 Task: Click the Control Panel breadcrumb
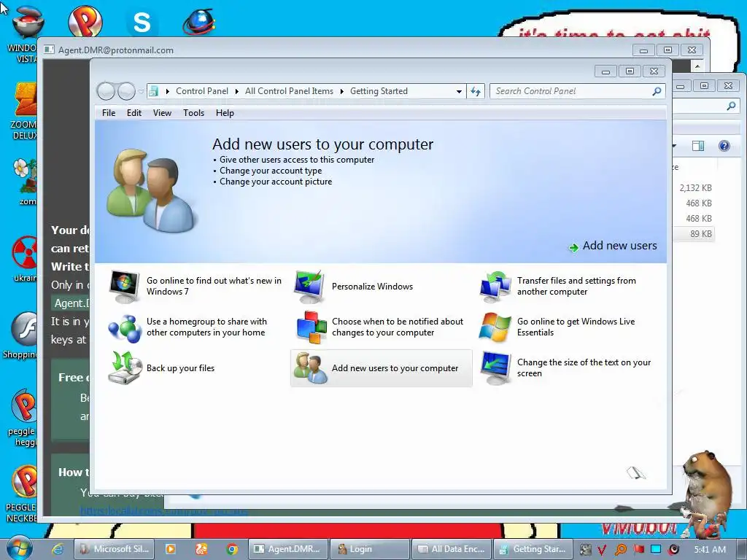pos(202,91)
